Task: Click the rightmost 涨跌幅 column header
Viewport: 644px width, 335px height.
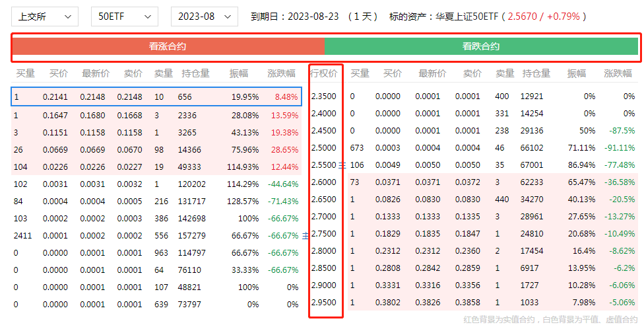Action: pyautogui.click(x=618, y=73)
